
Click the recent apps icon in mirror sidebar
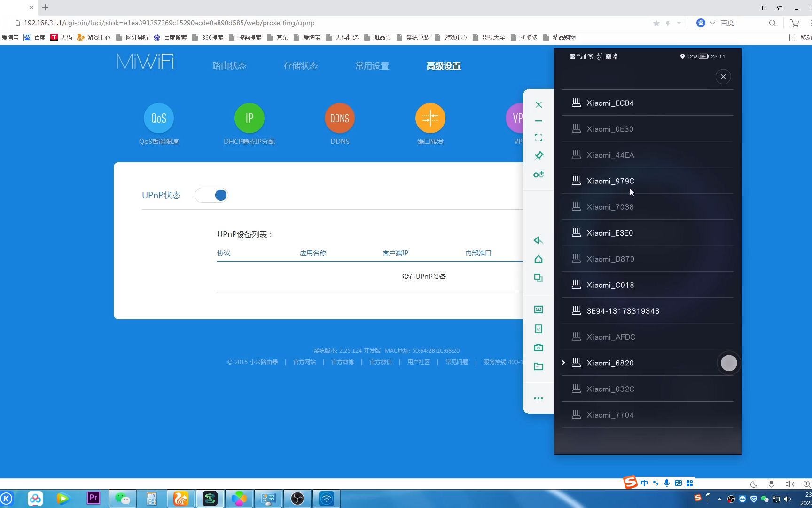tap(539, 278)
